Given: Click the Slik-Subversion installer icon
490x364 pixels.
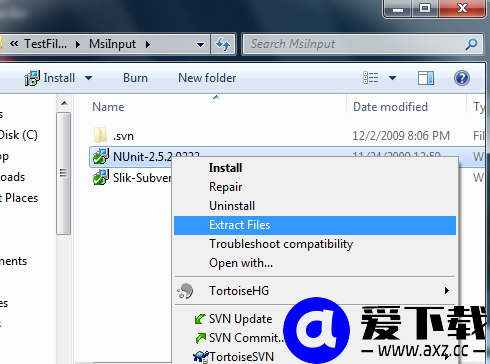Looking at the screenshot, I should (100, 177).
